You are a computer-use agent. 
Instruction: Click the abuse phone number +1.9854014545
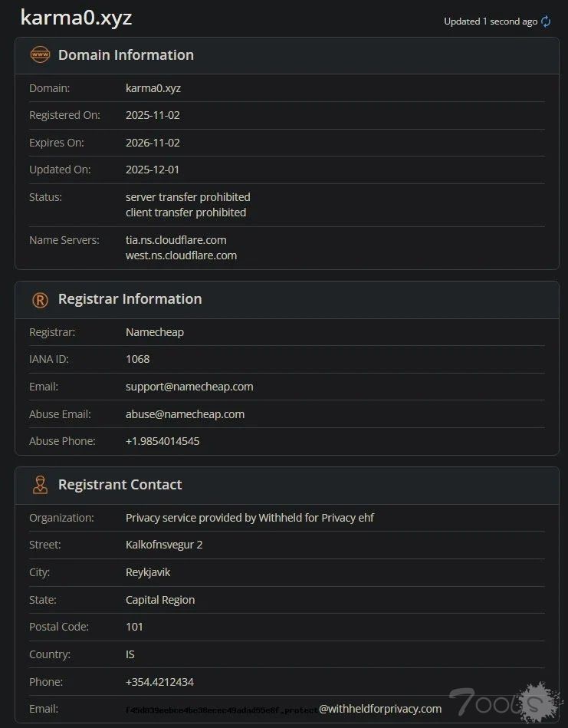coord(163,441)
